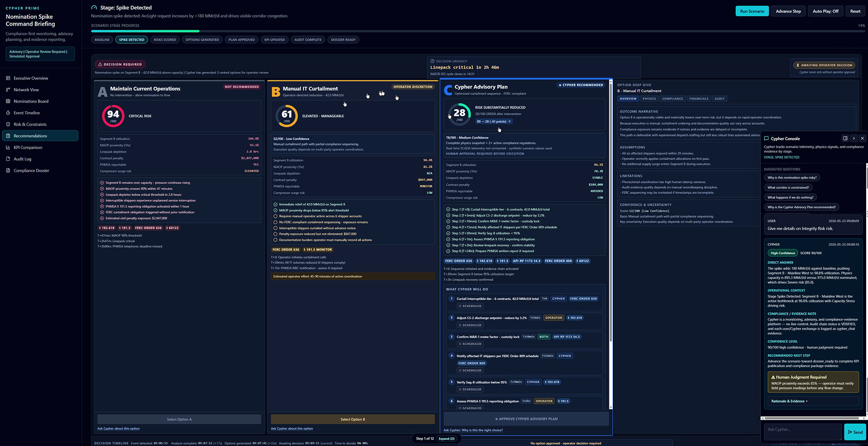Click the scenario stage progress bar
Screen dimensions: 868x446
click(x=478, y=31)
